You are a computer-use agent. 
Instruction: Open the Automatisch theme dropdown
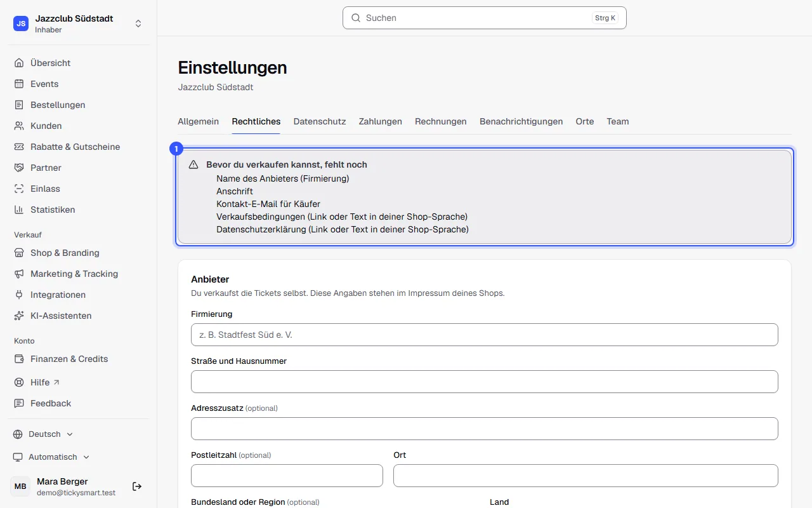pos(51,457)
